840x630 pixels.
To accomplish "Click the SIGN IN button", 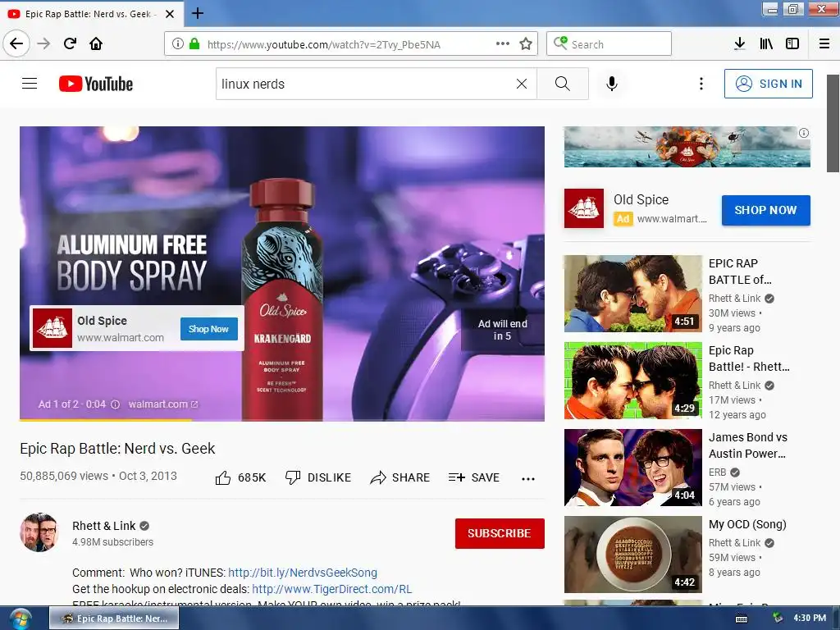I will (768, 84).
